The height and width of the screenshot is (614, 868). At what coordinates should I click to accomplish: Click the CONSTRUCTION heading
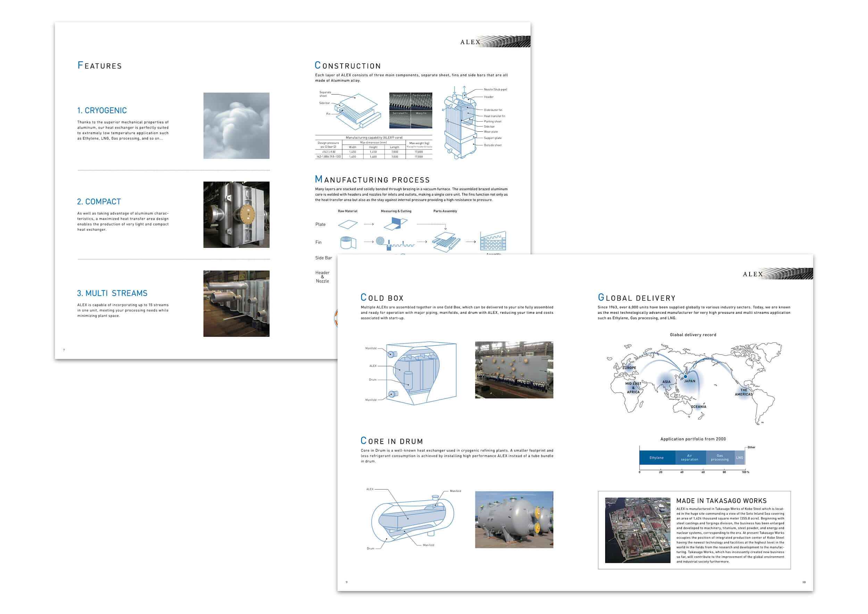click(x=348, y=65)
